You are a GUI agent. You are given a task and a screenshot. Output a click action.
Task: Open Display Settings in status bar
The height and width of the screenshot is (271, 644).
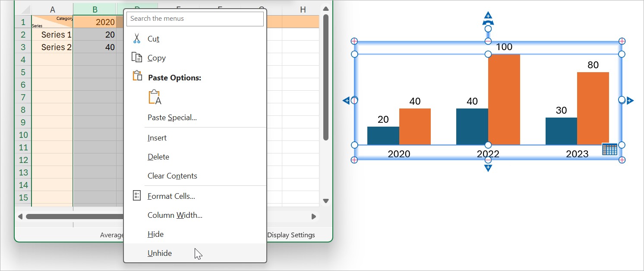291,235
